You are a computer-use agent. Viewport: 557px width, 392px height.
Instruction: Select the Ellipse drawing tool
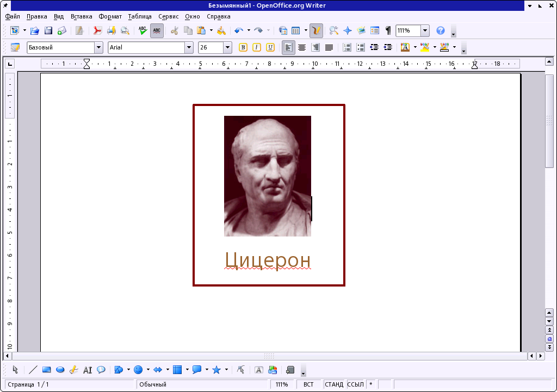point(60,370)
